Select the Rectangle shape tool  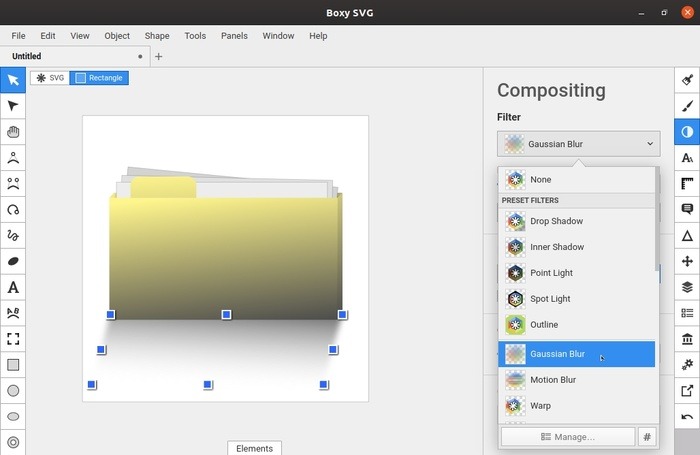(x=13, y=365)
